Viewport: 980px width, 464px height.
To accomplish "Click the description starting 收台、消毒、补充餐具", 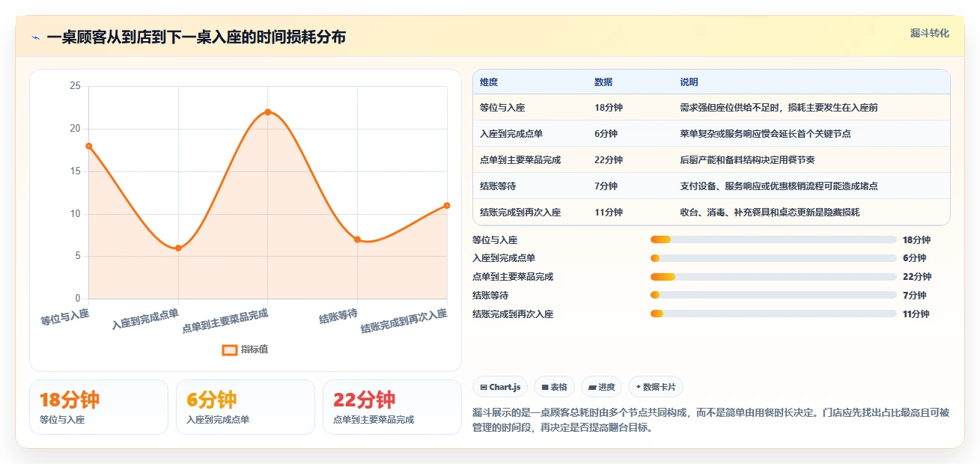I will tap(770, 213).
